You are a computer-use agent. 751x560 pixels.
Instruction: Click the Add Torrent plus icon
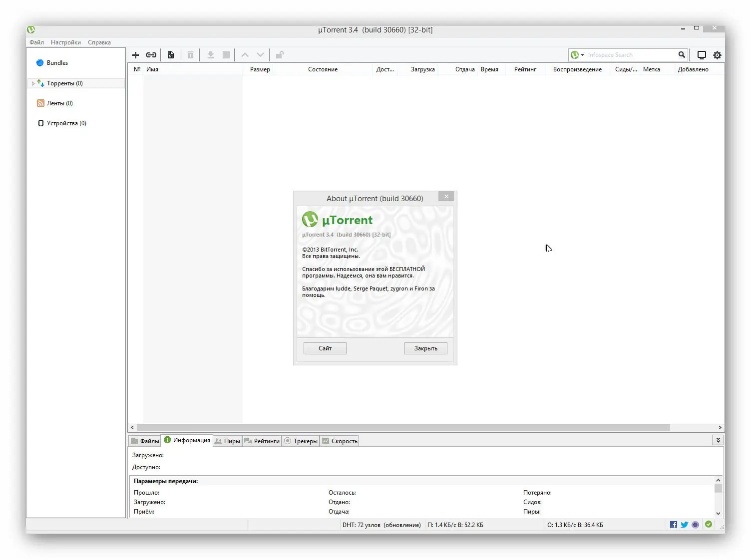[x=135, y=55]
